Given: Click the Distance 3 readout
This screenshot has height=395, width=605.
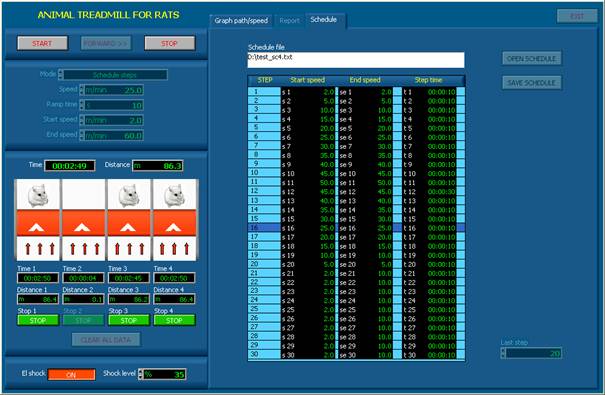Looking at the screenshot, I should coord(129,299).
